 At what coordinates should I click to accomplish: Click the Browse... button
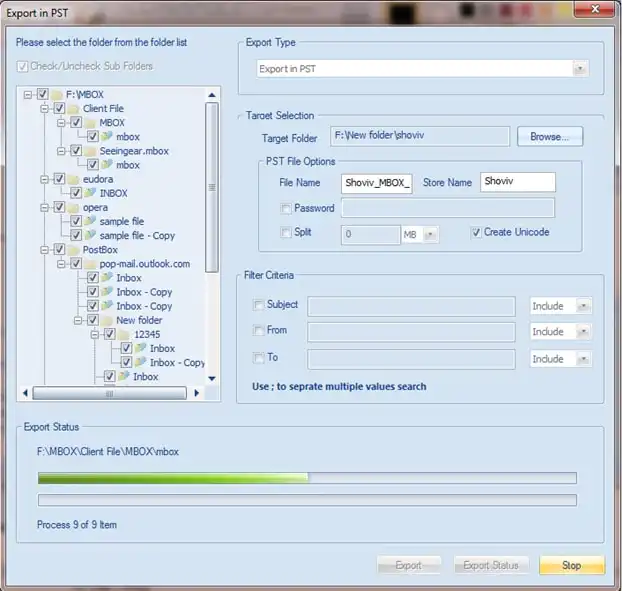[x=550, y=136]
